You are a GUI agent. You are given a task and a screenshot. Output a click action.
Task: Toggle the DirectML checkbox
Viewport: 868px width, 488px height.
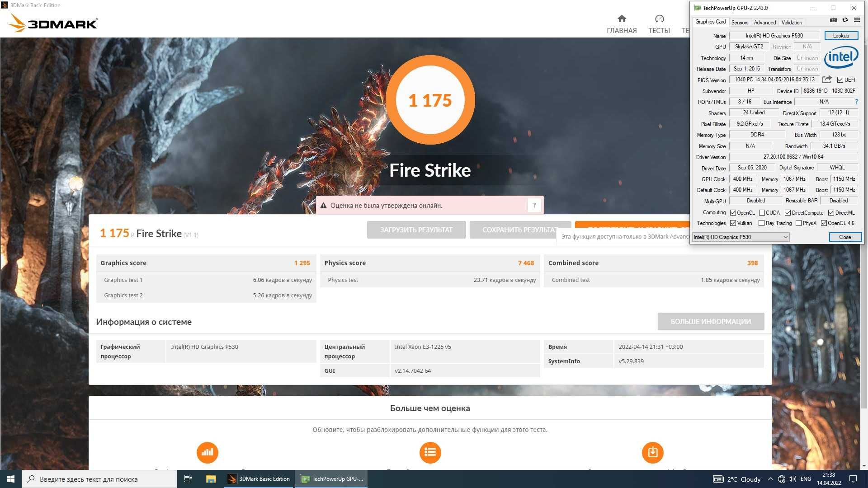[831, 213]
